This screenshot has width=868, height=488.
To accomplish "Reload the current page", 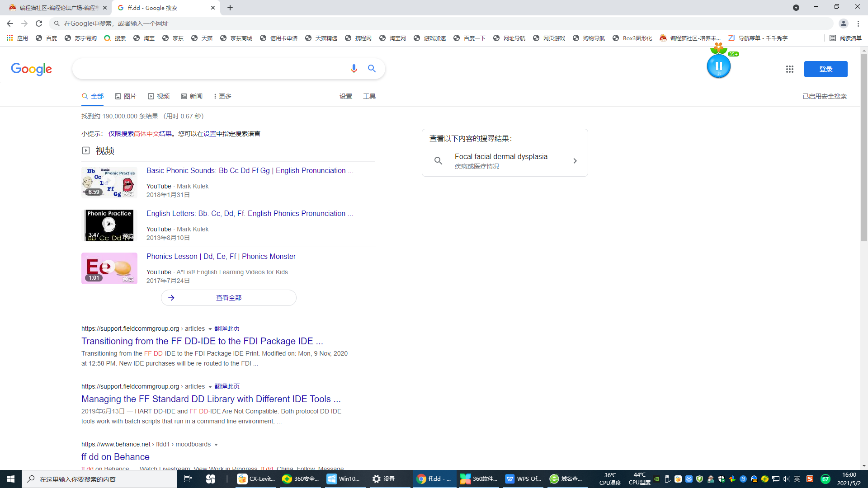I will pyautogui.click(x=39, y=23).
